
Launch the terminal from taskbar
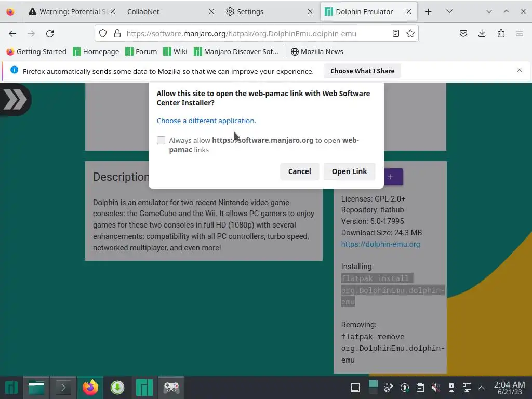63,388
